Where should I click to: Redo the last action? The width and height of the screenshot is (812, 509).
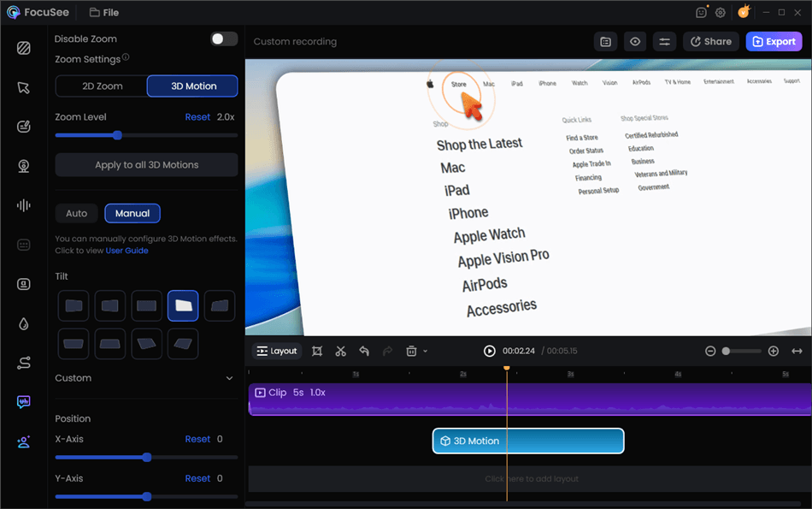point(387,351)
